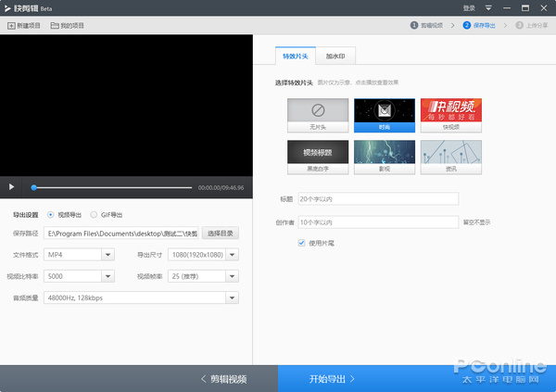Pick the 快视频 intro template

click(x=450, y=112)
